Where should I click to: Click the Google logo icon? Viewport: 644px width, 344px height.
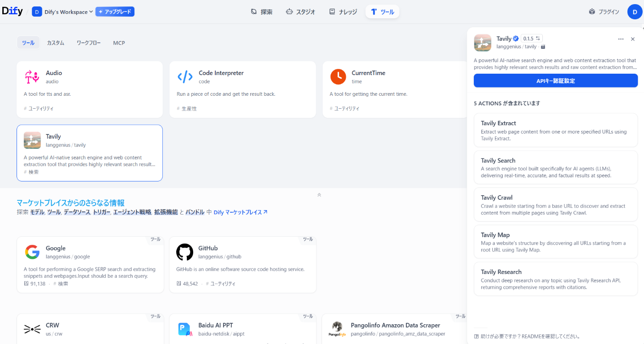click(x=32, y=252)
